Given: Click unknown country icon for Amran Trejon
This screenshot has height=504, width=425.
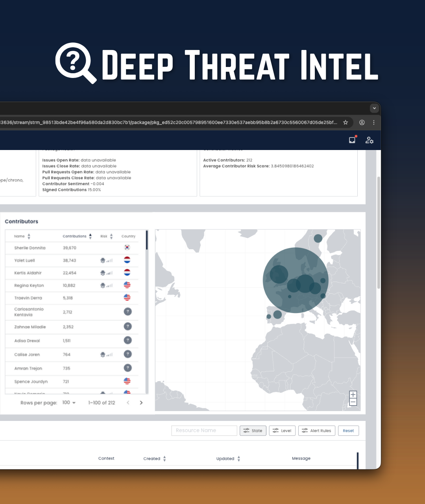Looking at the screenshot, I should pyautogui.click(x=128, y=368).
